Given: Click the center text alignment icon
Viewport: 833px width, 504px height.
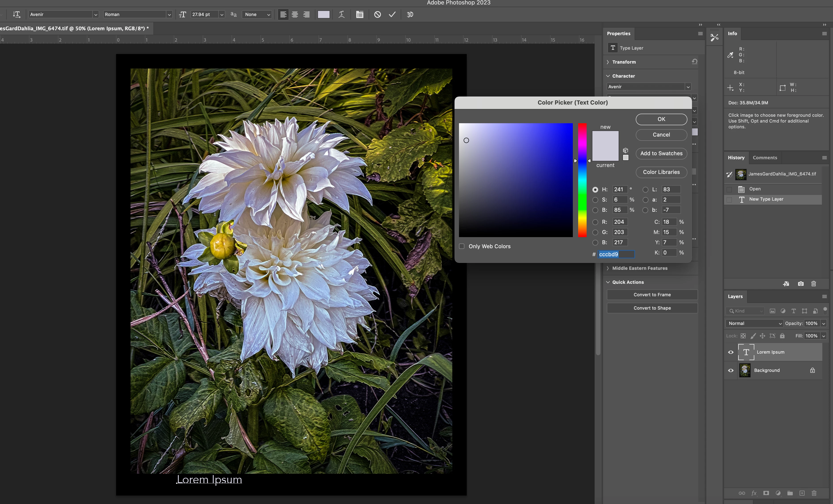Looking at the screenshot, I should pos(295,14).
